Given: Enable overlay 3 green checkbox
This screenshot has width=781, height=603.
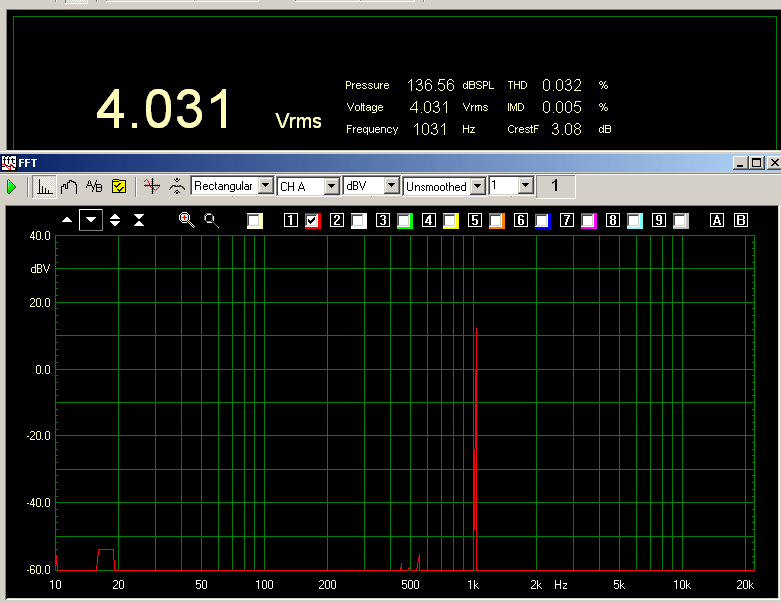Looking at the screenshot, I should coord(405,221).
